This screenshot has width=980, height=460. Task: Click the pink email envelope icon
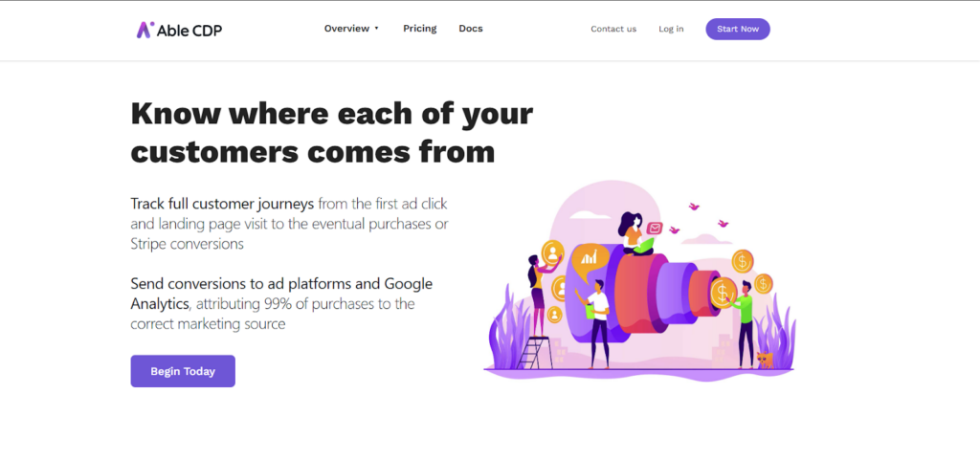655,229
